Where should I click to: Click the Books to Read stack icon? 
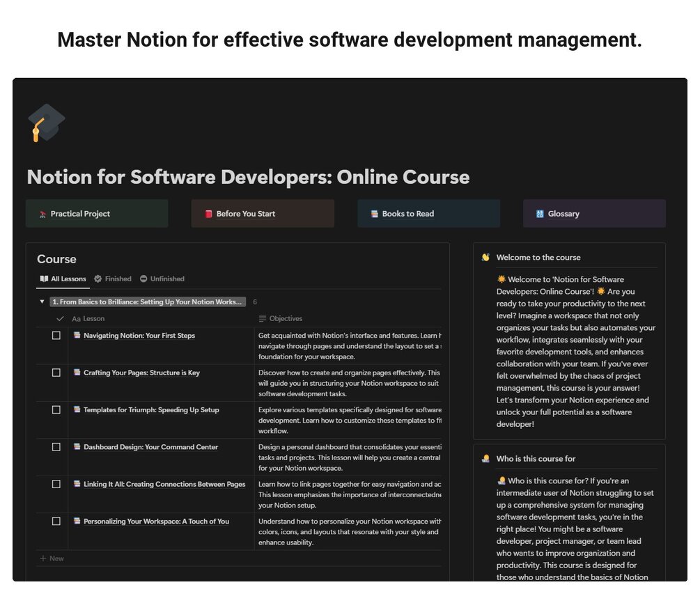[x=374, y=214]
